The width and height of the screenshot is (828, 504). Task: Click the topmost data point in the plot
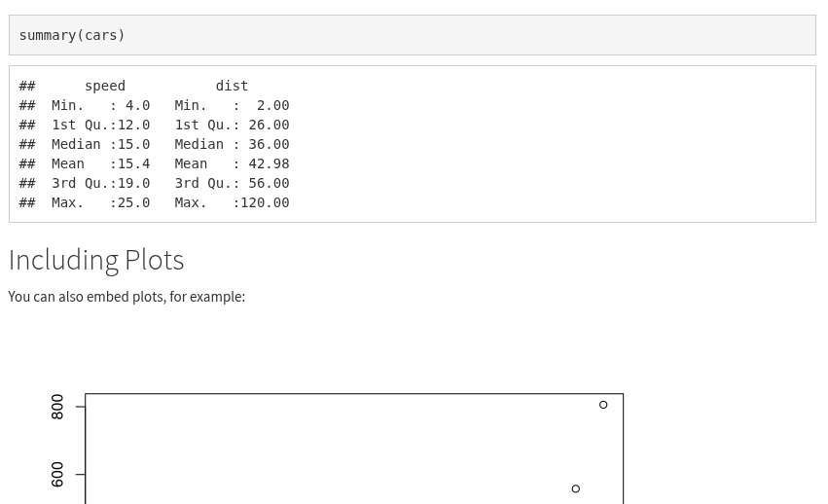(x=603, y=405)
